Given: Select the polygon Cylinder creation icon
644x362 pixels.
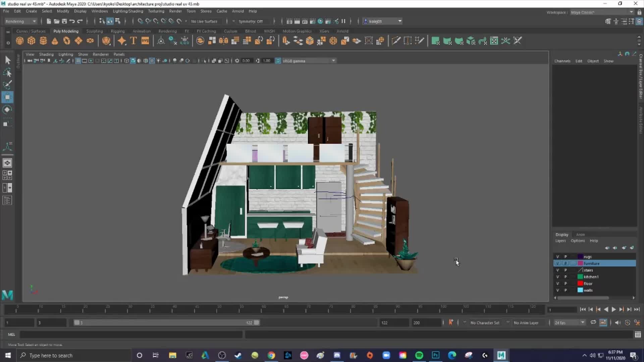Looking at the screenshot, I should (x=43, y=40).
